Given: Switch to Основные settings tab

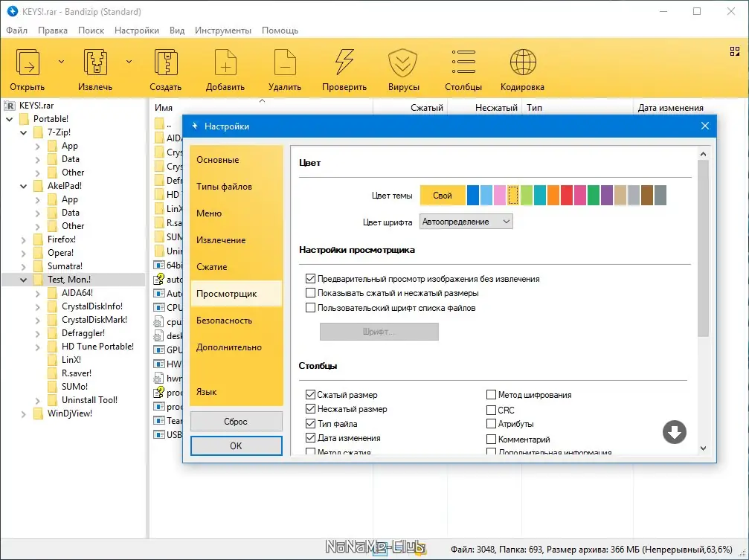Looking at the screenshot, I should coord(237,160).
